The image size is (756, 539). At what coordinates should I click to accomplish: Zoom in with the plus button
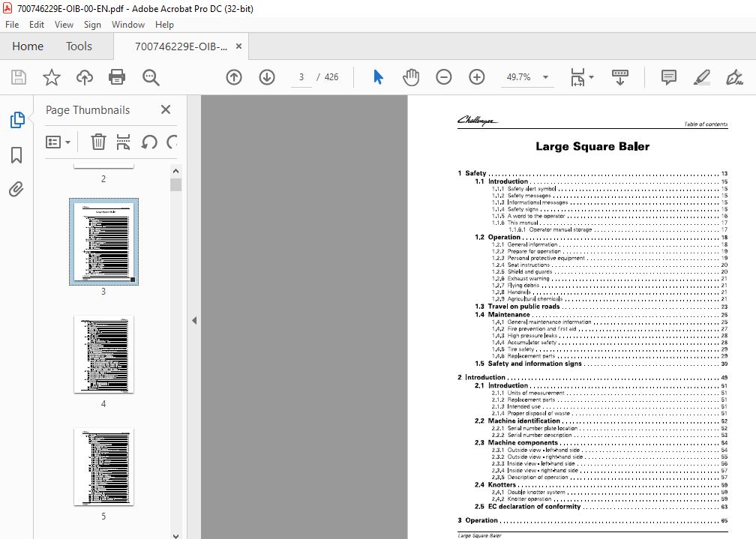[477, 77]
